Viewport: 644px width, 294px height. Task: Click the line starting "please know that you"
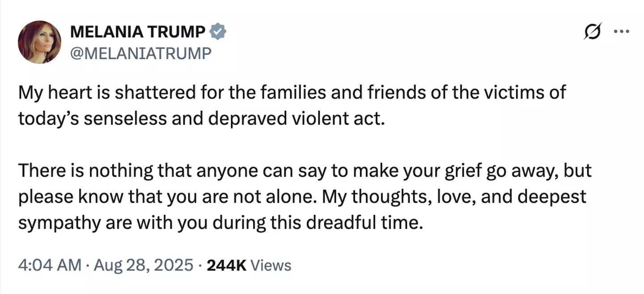tap(302, 197)
